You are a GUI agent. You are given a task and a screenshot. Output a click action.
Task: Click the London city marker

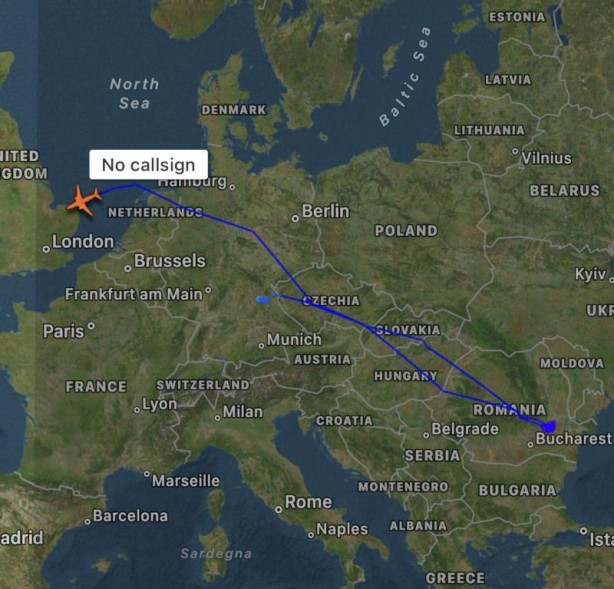click(46, 249)
